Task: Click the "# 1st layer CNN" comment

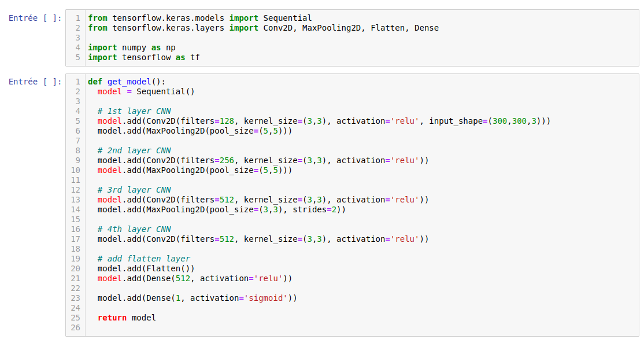Action: point(134,111)
